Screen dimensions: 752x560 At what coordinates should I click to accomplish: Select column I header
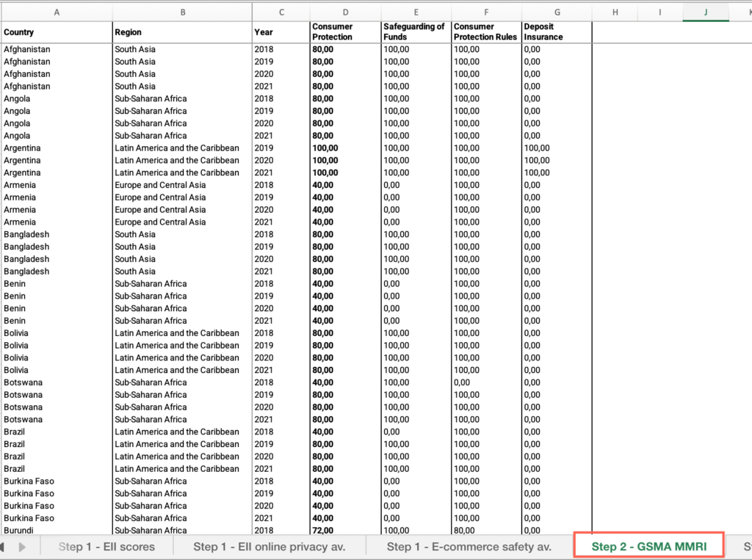660,12
